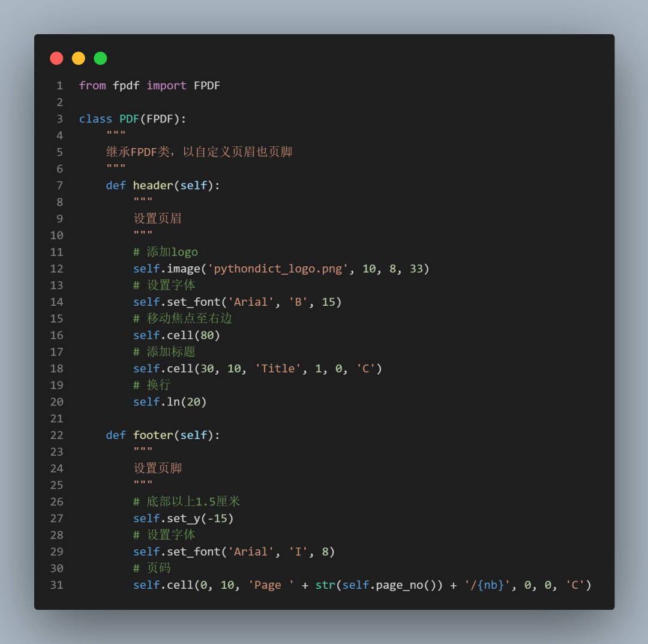Click the self.set_font('Arial', 'I', 8) line

(x=234, y=552)
